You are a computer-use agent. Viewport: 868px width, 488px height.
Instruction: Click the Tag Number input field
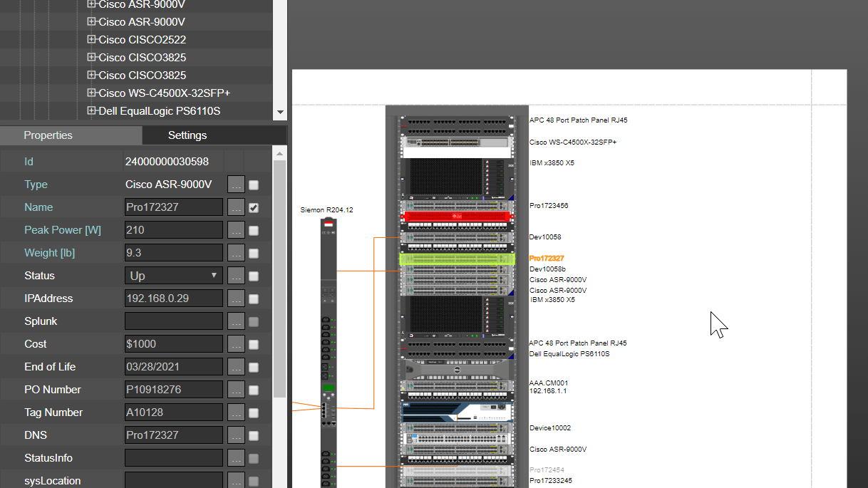(x=174, y=412)
